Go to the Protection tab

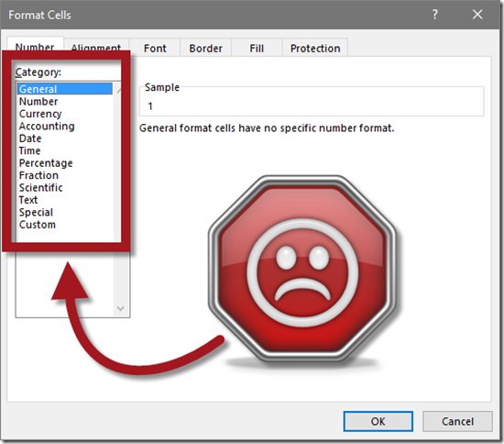click(315, 49)
